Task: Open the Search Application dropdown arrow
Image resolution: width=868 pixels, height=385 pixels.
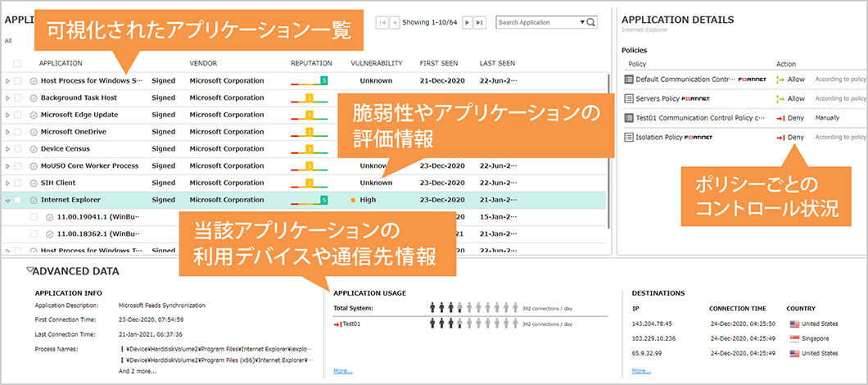Action: pyautogui.click(x=581, y=22)
